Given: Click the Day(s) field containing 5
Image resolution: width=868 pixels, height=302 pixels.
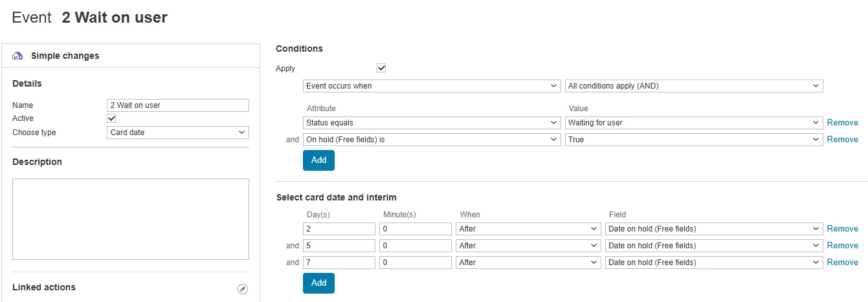Looking at the screenshot, I should point(339,246).
